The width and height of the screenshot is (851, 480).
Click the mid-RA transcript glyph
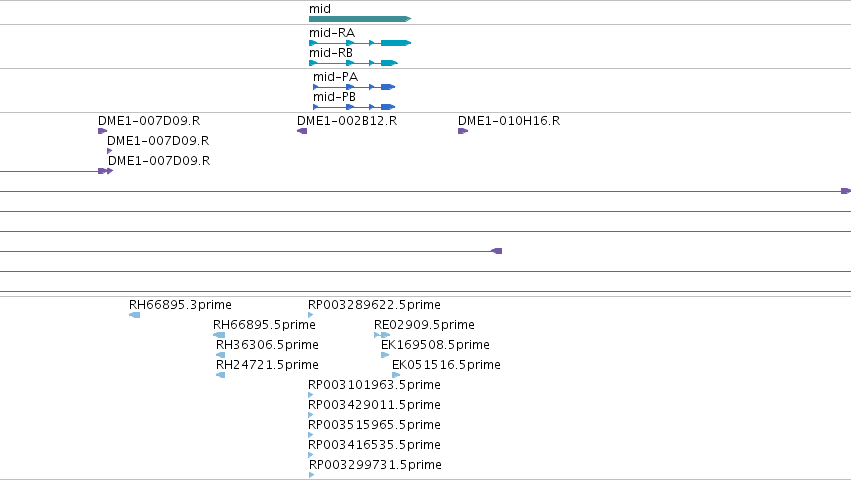click(x=360, y=43)
